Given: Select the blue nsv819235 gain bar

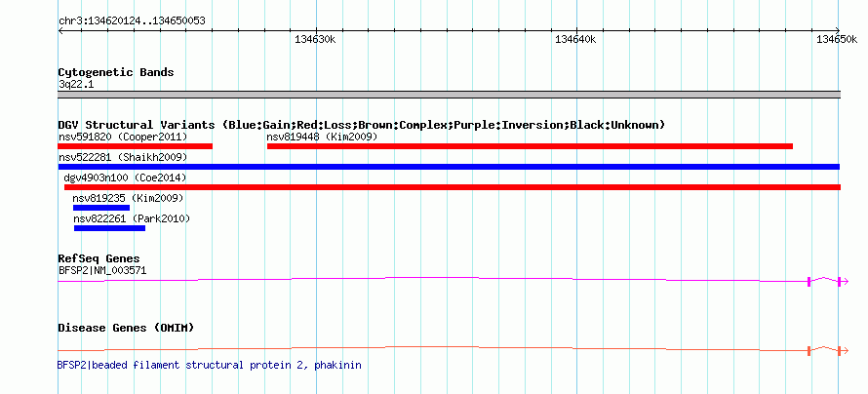Looking at the screenshot, I should click(101, 208).
